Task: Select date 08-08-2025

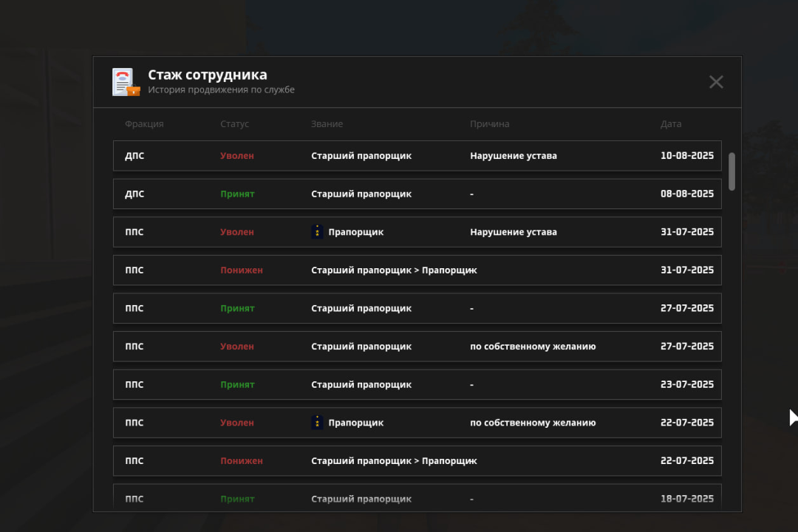Action: pyautogui.click(x=687, y=194)
